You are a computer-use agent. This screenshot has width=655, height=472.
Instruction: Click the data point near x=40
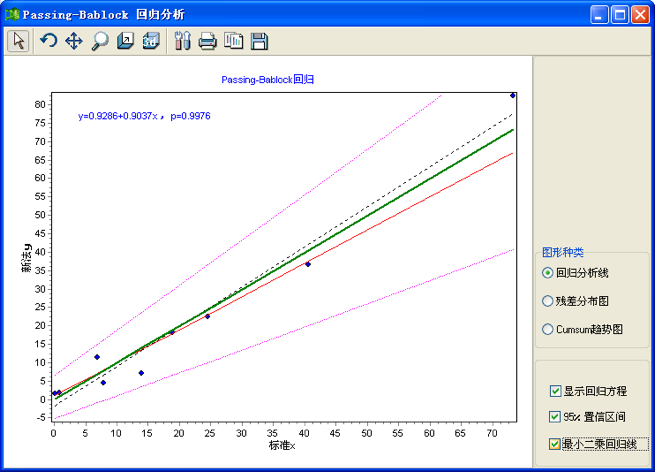pyautogui.click(x=308, y=264)
